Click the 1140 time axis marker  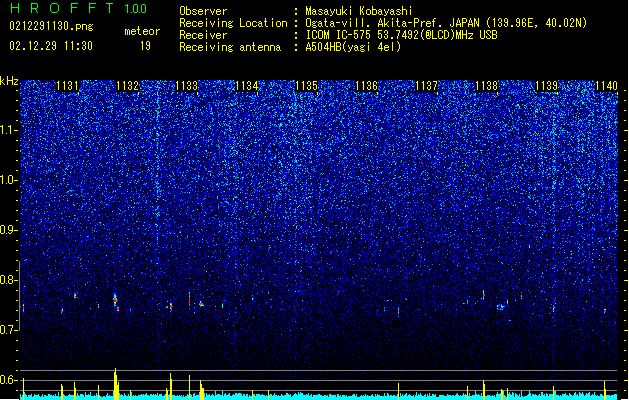click(606, 86)
